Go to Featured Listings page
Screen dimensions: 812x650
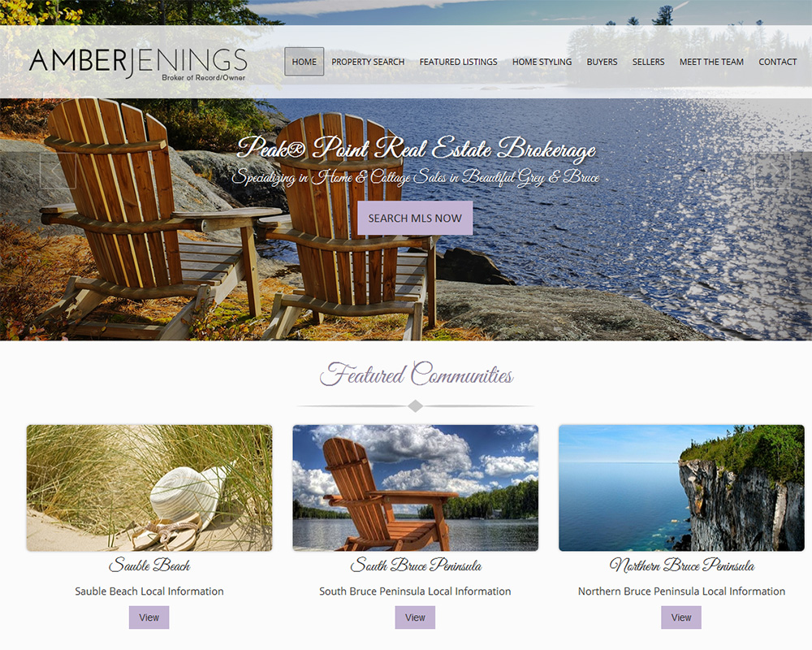click(x=458, y=62)
